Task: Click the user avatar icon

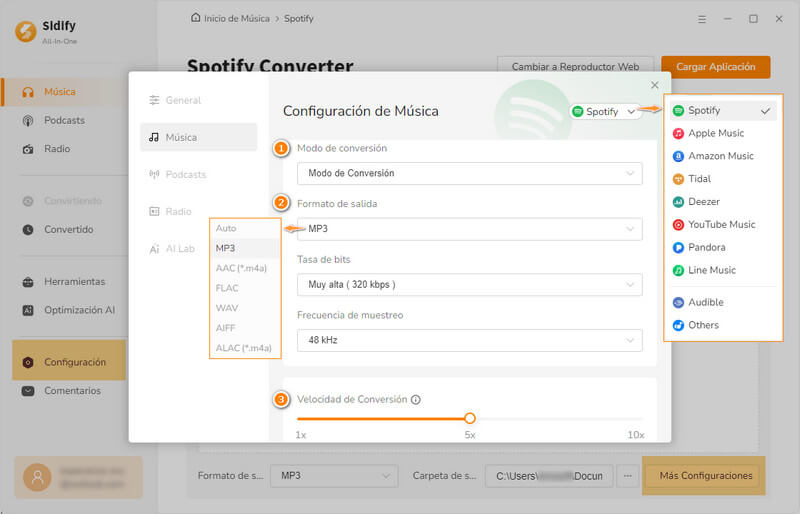Action: point(37,477)
